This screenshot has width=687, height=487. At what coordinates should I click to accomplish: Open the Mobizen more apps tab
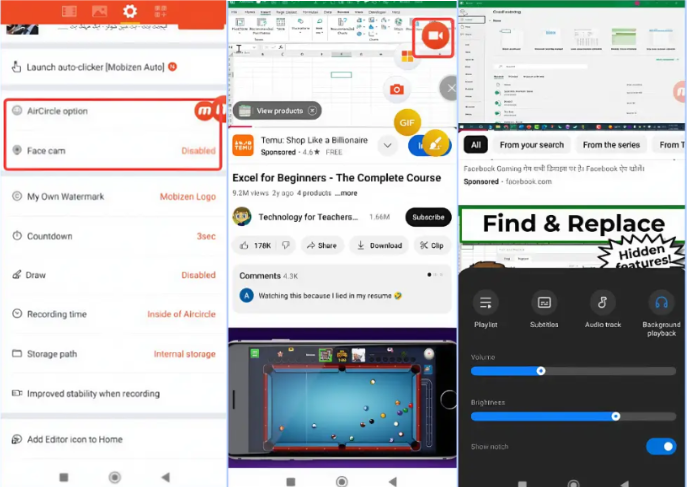tap(160, 11)
